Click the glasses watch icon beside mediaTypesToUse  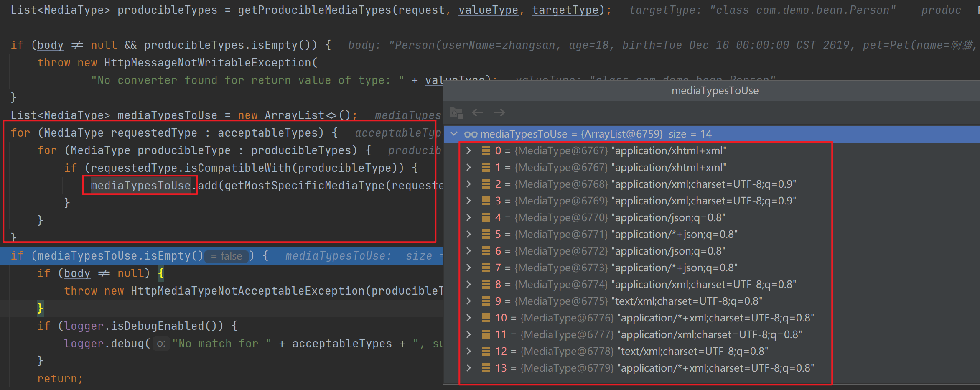[x=471, y=134]
